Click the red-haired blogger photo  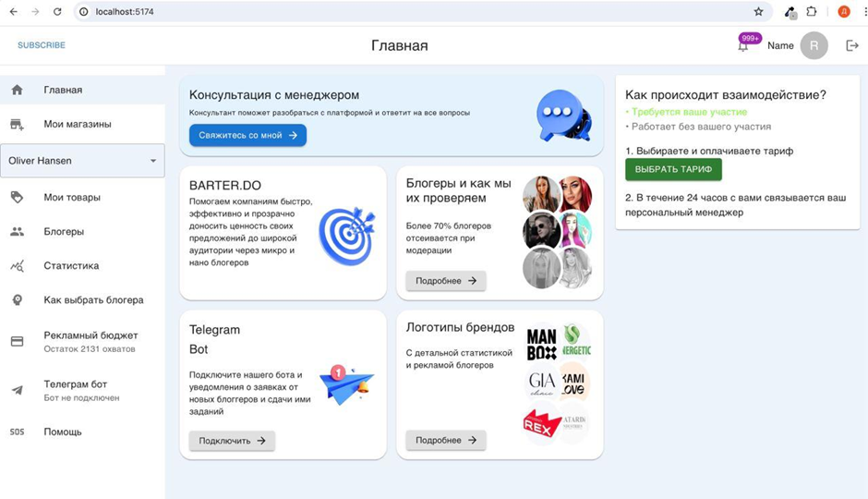[x=575, y=194]
